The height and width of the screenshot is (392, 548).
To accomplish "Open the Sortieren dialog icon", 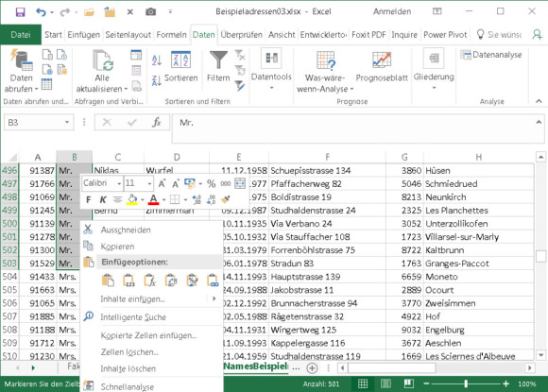I will point(180,60).
